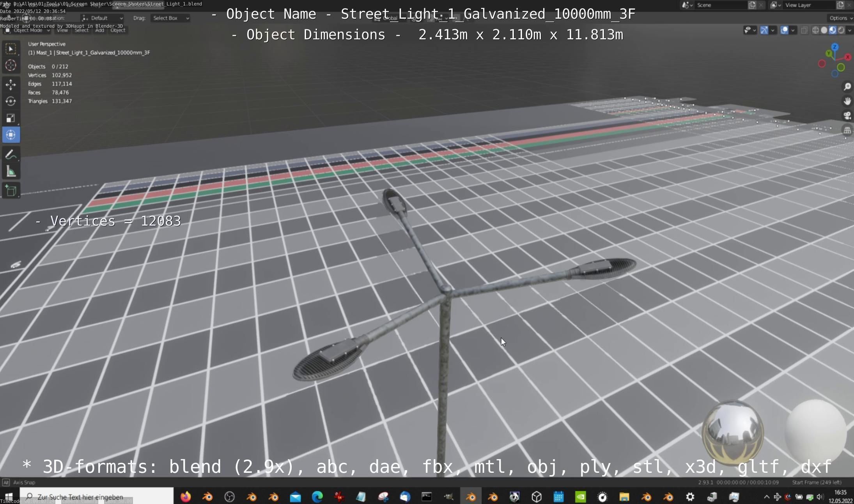Screen dimensions: 854x504
Task: Open the scene browse dropdown
Action: click(687, 5)
